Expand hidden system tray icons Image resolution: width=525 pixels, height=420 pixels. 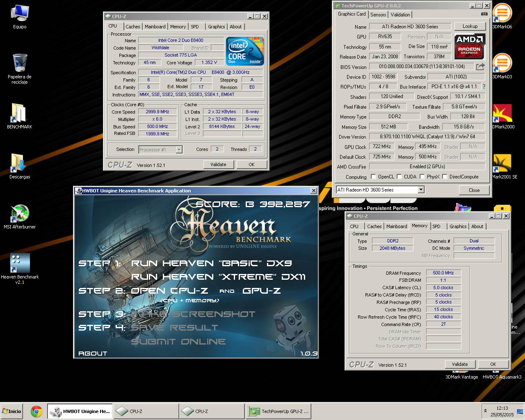pyautogui.click(x=486, y=411)
